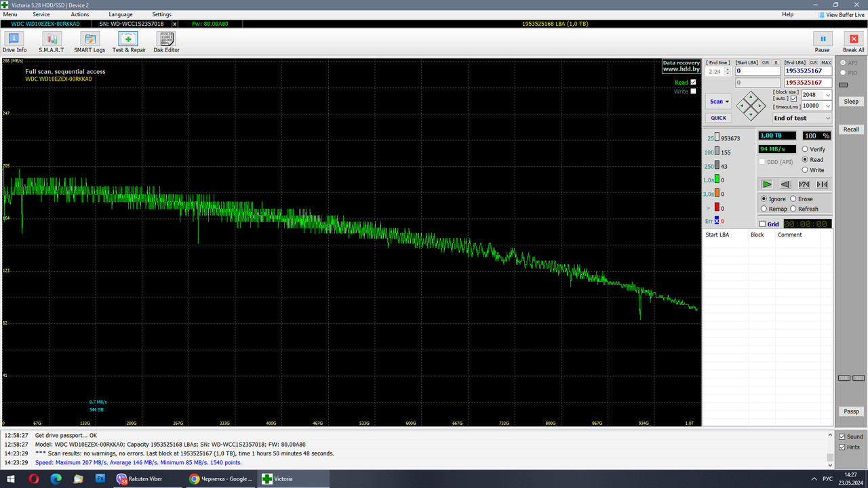
Task: Click the CUR button beside Start LBA
Action: click(x=765, y=62)
